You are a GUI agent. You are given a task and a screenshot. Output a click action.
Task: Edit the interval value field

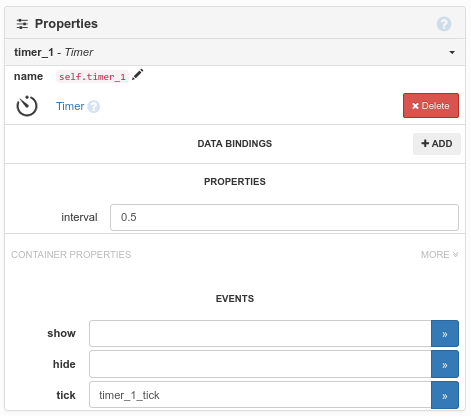coord(284,217)
